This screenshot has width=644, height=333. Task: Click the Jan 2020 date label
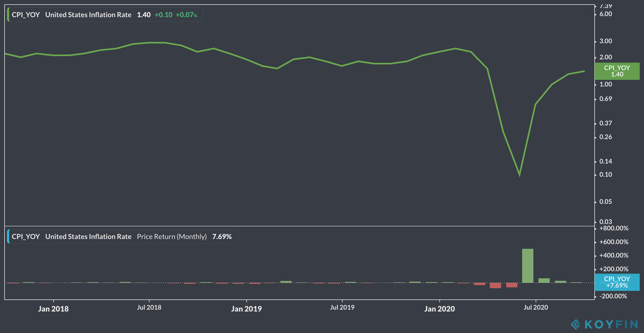[x=440, y=309]
